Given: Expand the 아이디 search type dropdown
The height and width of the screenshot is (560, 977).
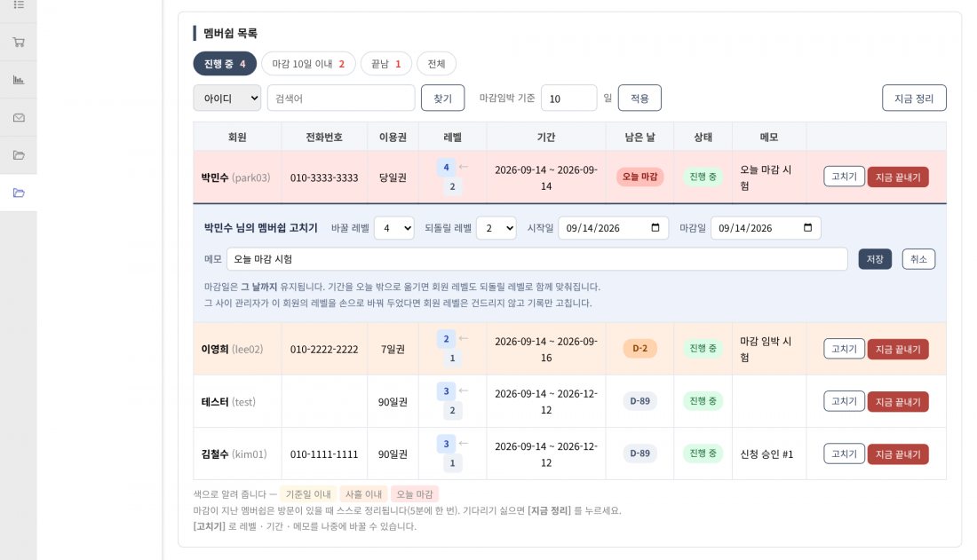Looking at the screenshot, I should coord(226,98).
